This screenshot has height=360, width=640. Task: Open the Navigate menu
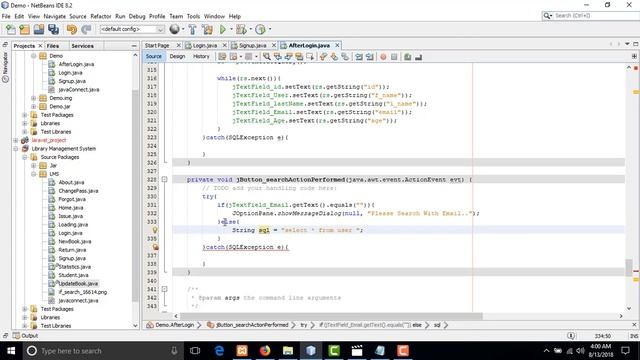(x=54, y=16)
